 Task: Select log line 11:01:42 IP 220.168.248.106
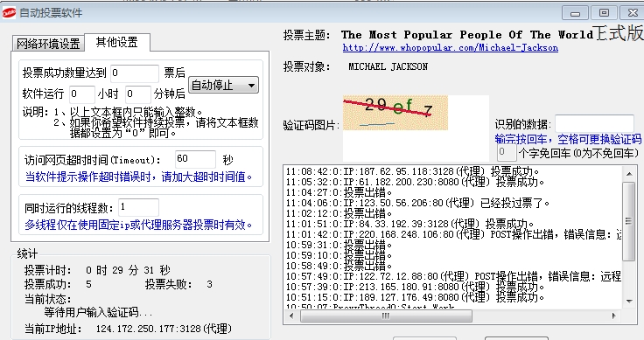click(453, 234)
